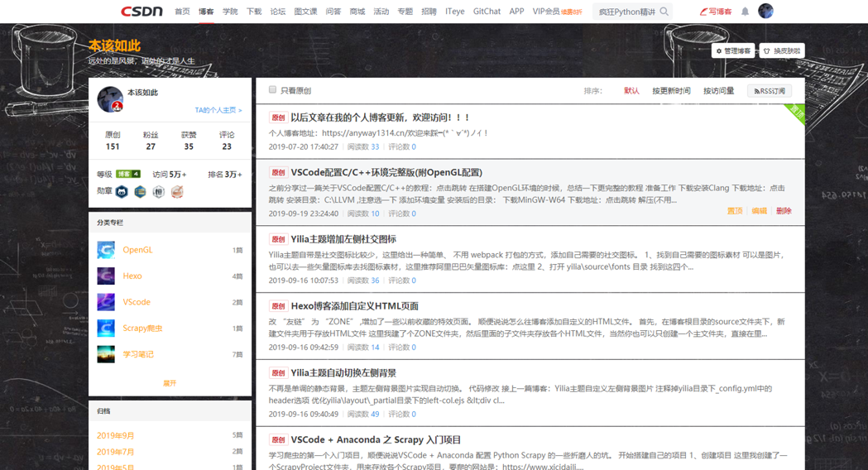868x470 pixels.
Task: Open the notifications bell icon
Action: pos(745,11)
